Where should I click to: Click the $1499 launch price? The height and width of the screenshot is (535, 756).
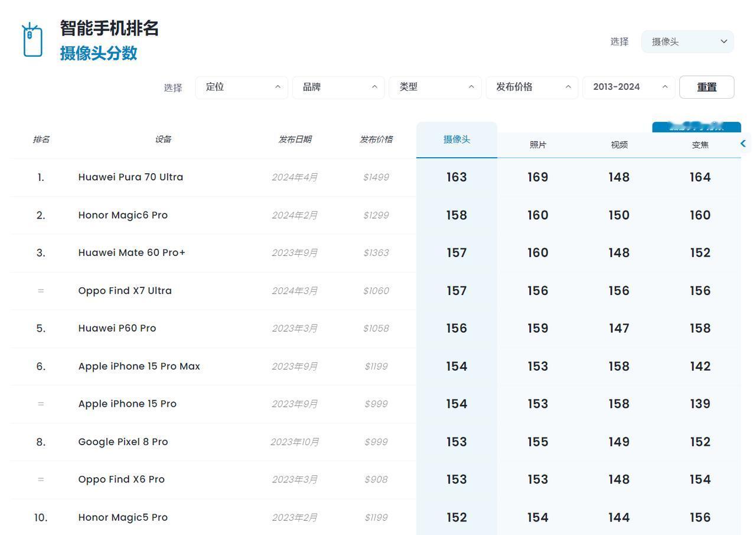(x=376, y=177)
